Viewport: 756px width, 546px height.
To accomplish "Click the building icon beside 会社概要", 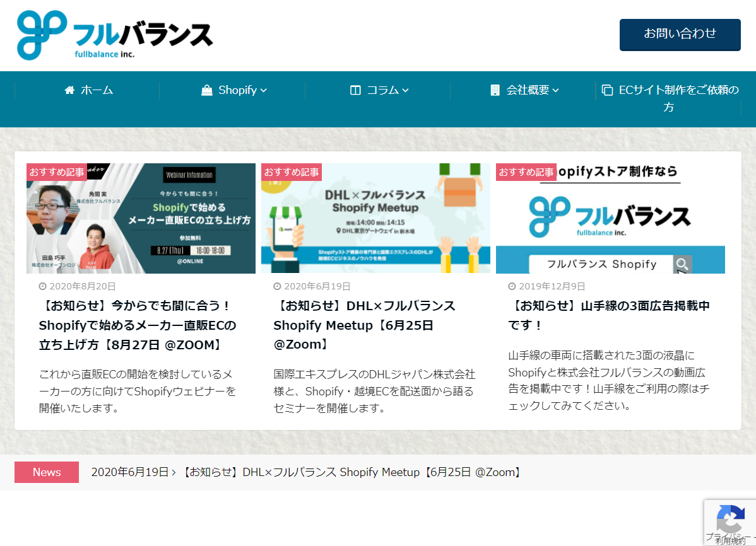I will (495, 90).
